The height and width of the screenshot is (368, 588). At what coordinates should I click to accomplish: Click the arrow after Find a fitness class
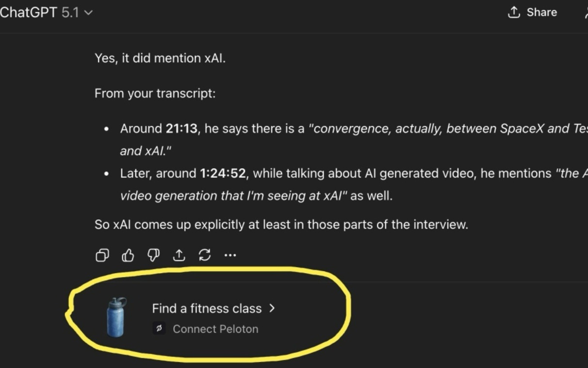(272, 308)
